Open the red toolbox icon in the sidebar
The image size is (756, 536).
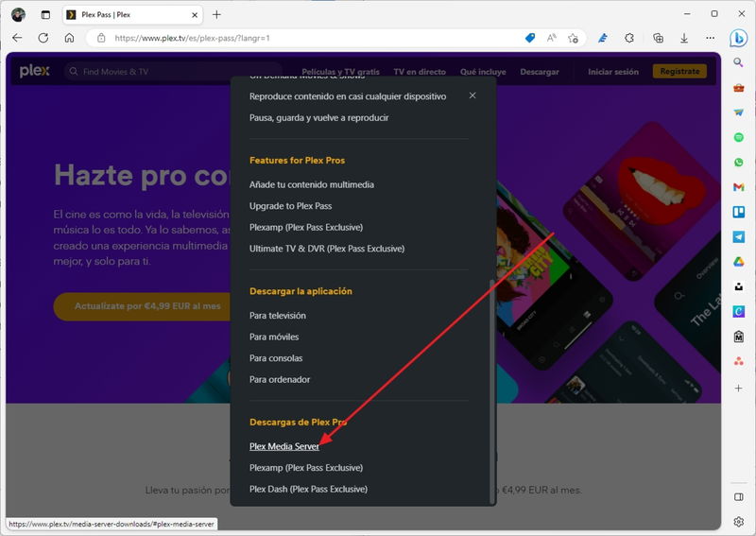738,87
